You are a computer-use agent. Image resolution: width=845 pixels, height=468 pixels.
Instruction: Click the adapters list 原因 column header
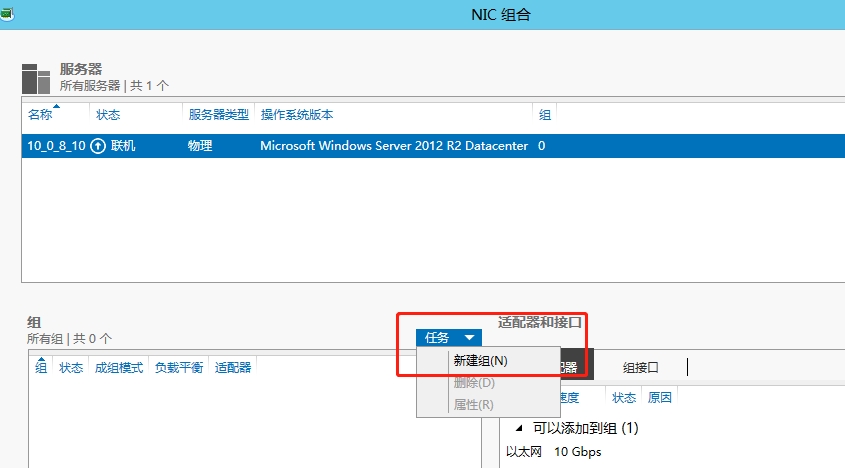(x=659, y=397)
